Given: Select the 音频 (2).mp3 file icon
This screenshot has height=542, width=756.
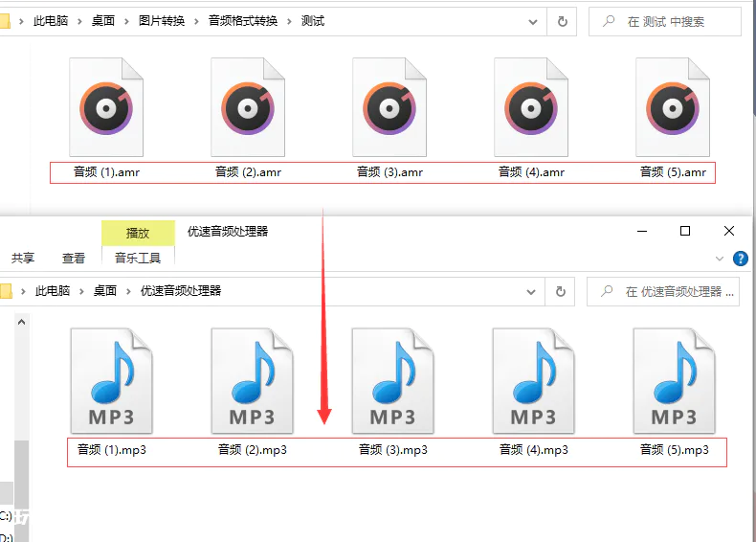Looking at the screenshot, I should click(253, 381).
